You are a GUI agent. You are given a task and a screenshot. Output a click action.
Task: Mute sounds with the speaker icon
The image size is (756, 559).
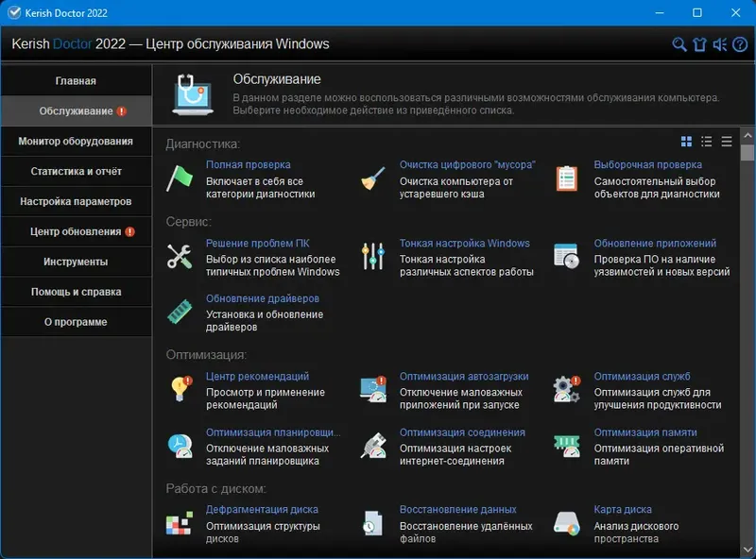720,44
